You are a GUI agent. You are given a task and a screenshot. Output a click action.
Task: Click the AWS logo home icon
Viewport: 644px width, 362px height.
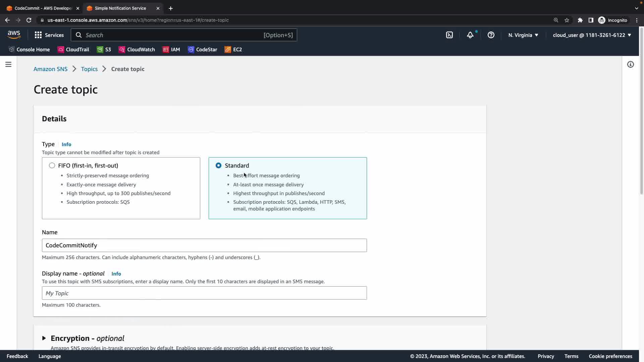[14, 35]
